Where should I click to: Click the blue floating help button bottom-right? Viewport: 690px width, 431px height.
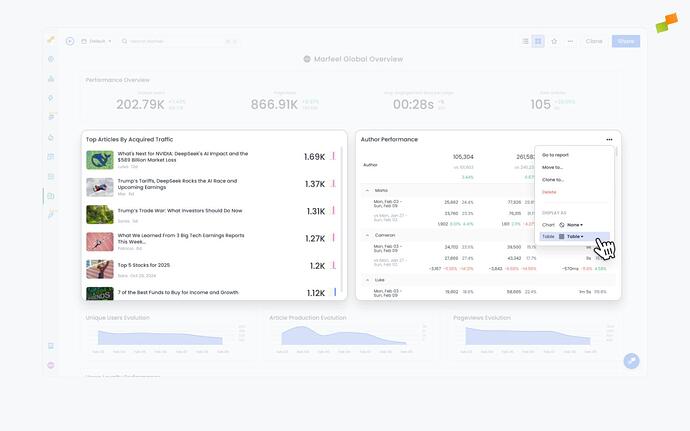coord(631,361)
